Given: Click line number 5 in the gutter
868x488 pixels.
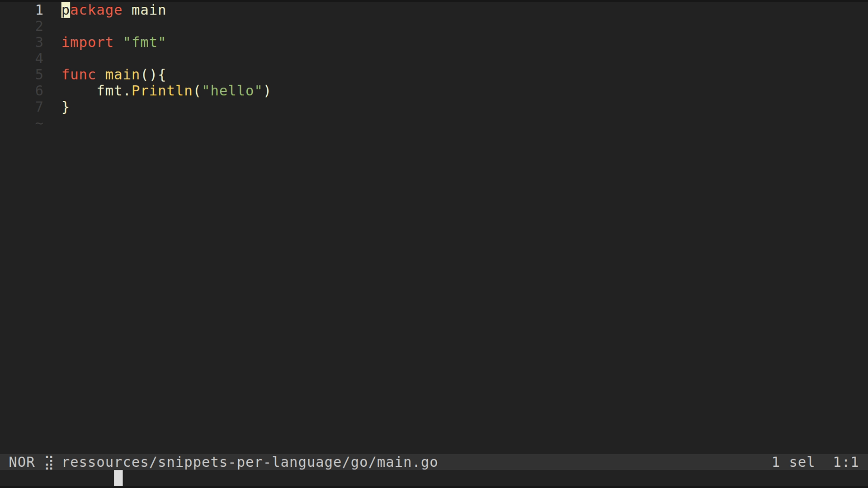Looking at the screenshot, I should 39,75.
